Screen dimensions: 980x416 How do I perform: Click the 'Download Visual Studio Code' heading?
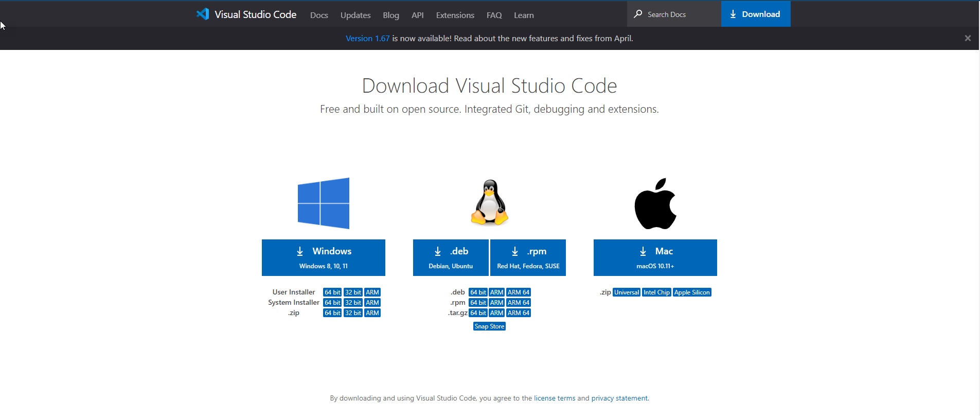point(489,85)
